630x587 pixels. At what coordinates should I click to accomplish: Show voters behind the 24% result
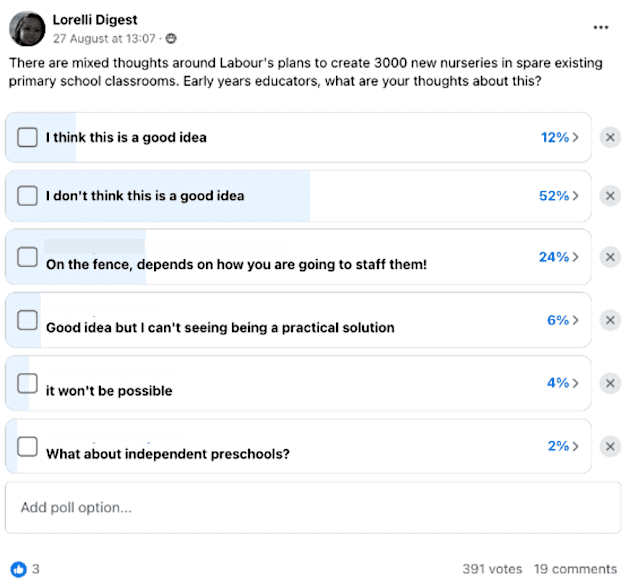[559, 257]
